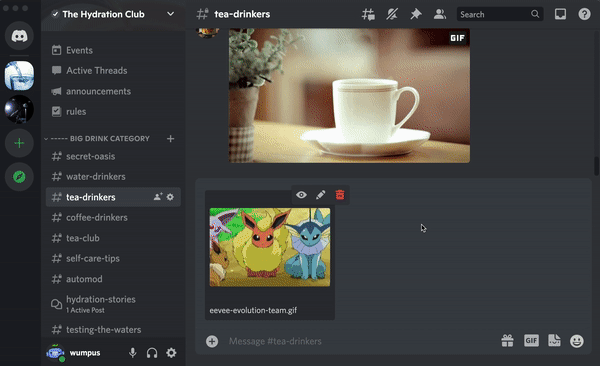Click the Search field
This screenshot has height=366, width=600.
point(500,15)
